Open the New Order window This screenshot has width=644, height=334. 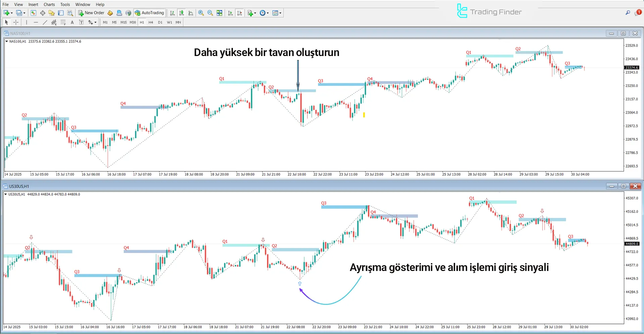tap(92, 13)
